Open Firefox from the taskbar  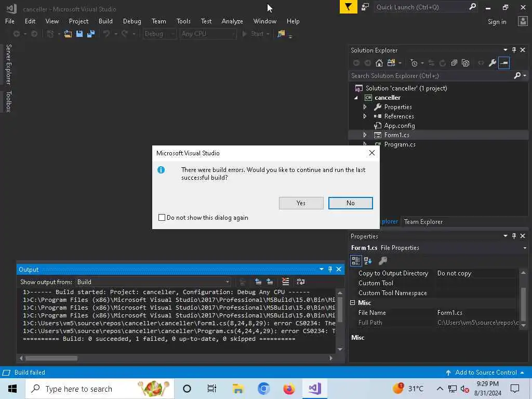(x=289, y=389)
